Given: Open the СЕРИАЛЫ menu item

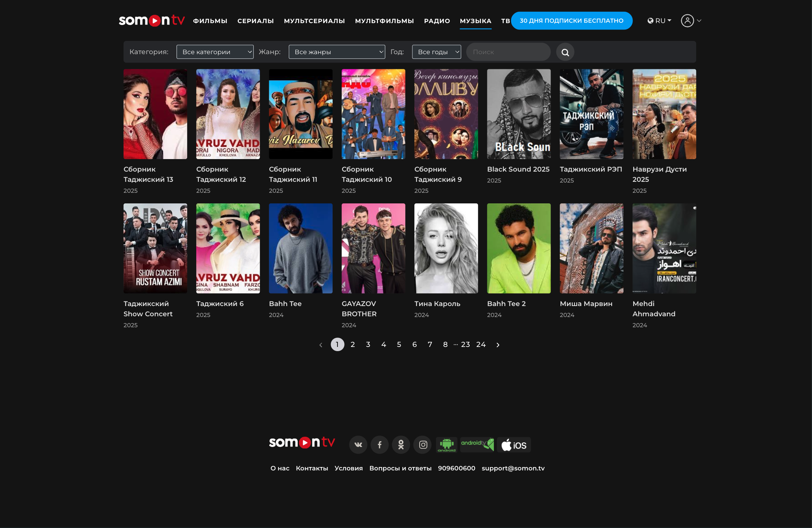Looking at the screenshot, I should [256, 21].
